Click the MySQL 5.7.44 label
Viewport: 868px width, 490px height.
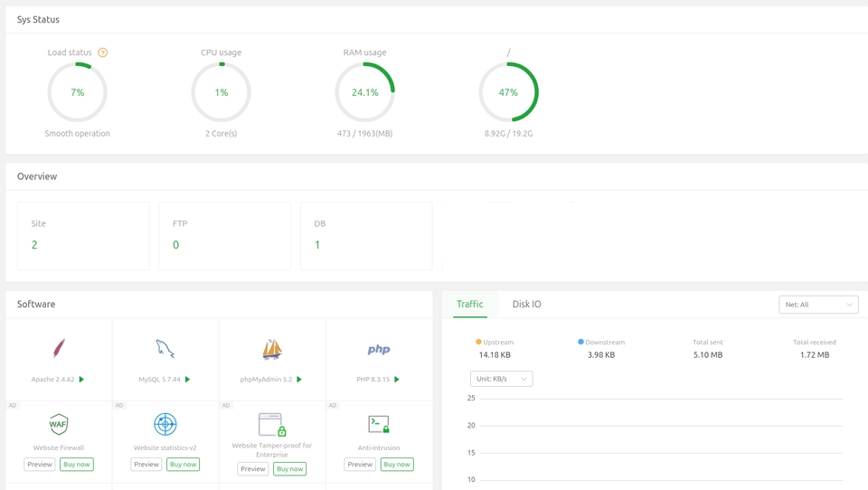tap(159, 380)
